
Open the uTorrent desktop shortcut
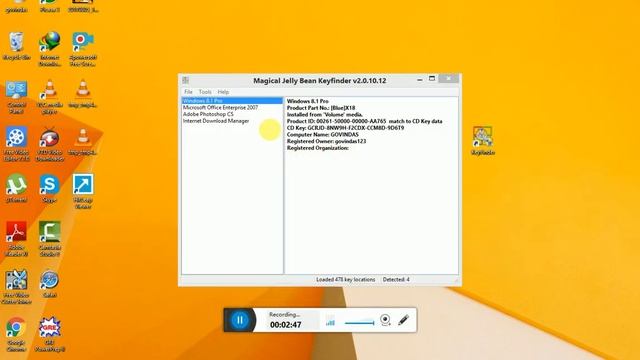click(x=16, y=189)
